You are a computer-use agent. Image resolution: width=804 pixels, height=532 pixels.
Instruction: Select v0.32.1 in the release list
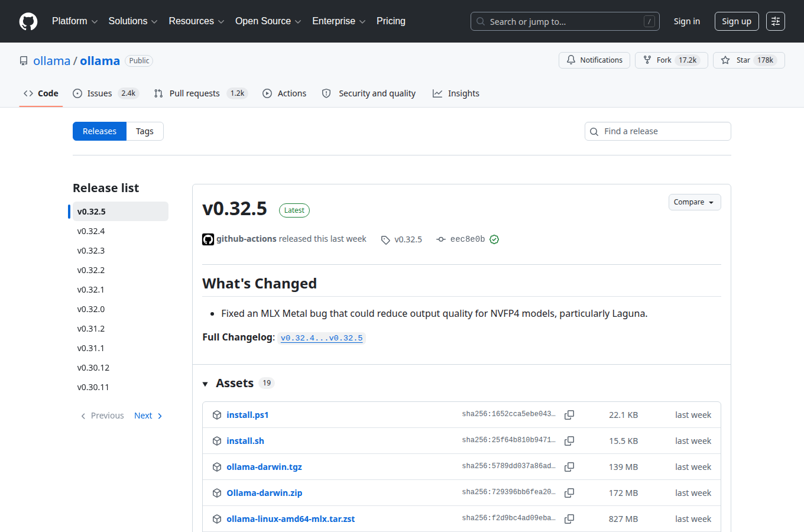point(120,290)
